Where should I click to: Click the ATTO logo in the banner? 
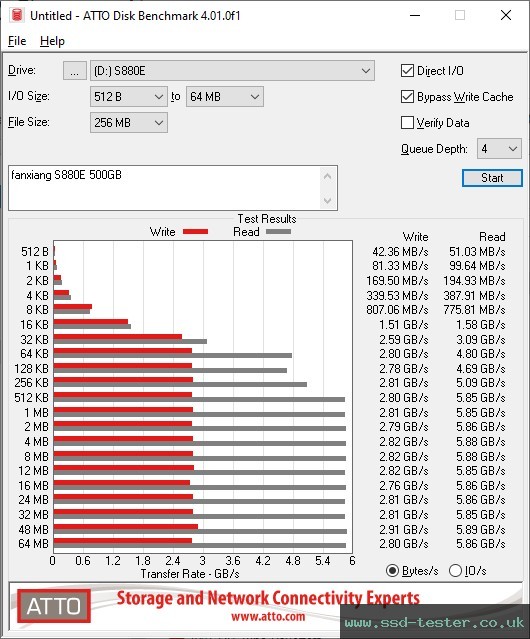54,606
